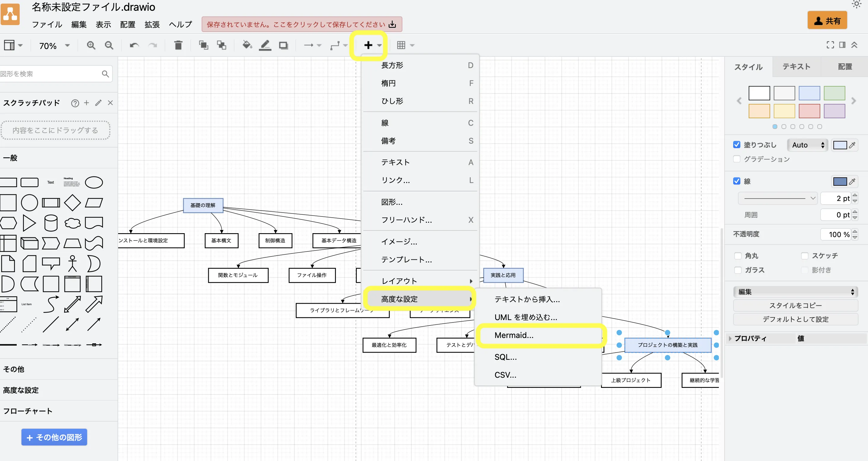Choose CSV... from submenu
Image resolution: width=868 pixels, height=461 pixels.
coord(538,375)
